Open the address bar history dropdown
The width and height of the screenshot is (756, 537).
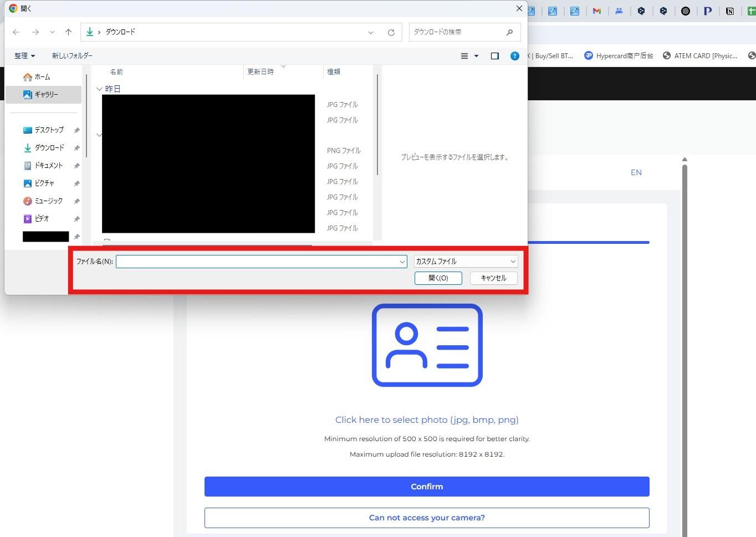click(370, 33)
